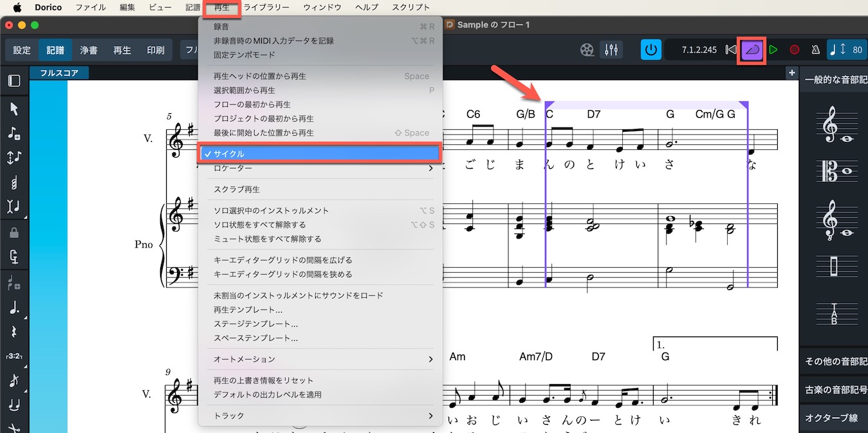This screenshot has height=433, width=868.
Task: Choose フローの最初から再生
Action: [320, 104]
